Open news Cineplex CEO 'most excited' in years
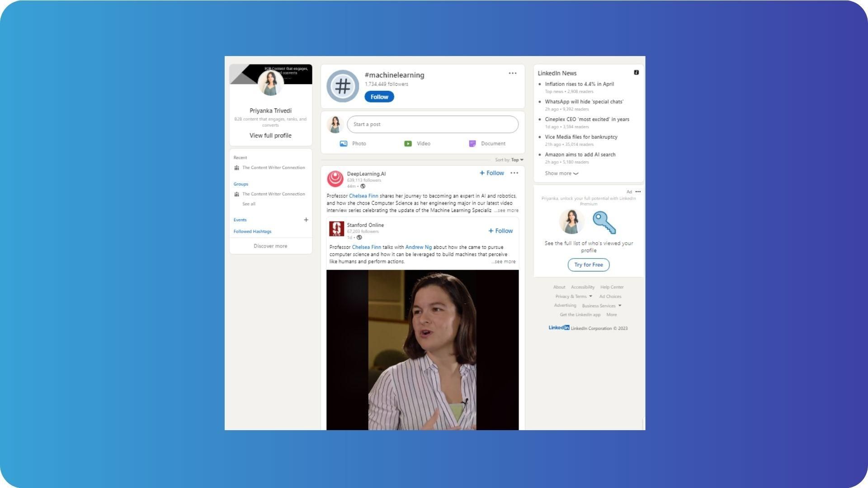 587,119
